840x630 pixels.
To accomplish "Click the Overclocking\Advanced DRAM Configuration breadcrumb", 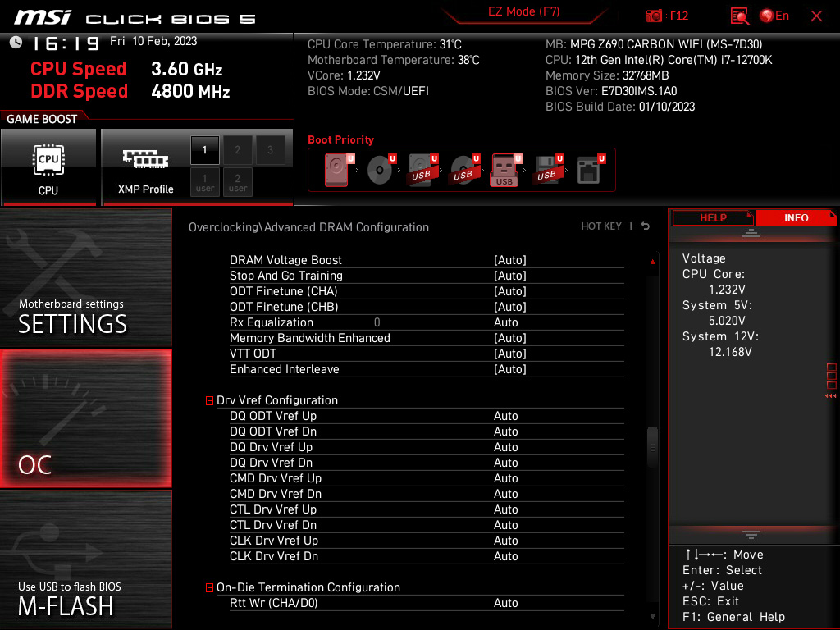I will pyautogui.click(x=308, y=227).
